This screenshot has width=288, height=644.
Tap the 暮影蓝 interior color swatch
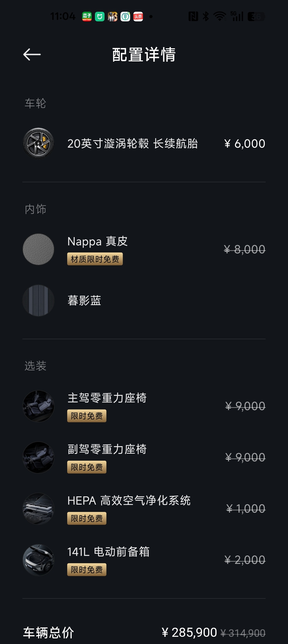click(x=38, y=300)
